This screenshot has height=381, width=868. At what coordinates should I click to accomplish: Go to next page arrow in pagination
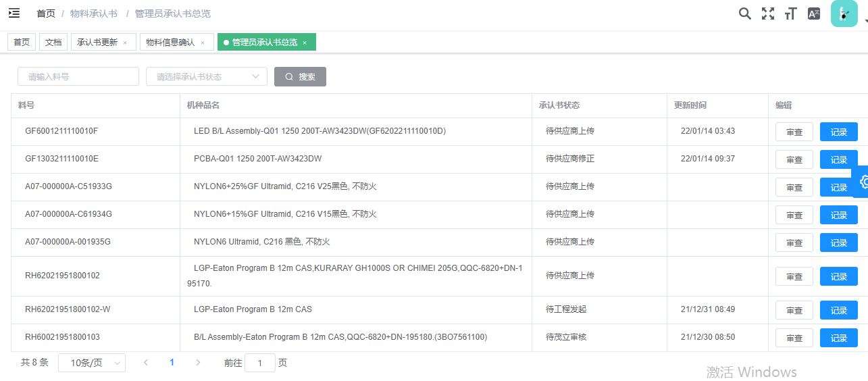[198, 363]
